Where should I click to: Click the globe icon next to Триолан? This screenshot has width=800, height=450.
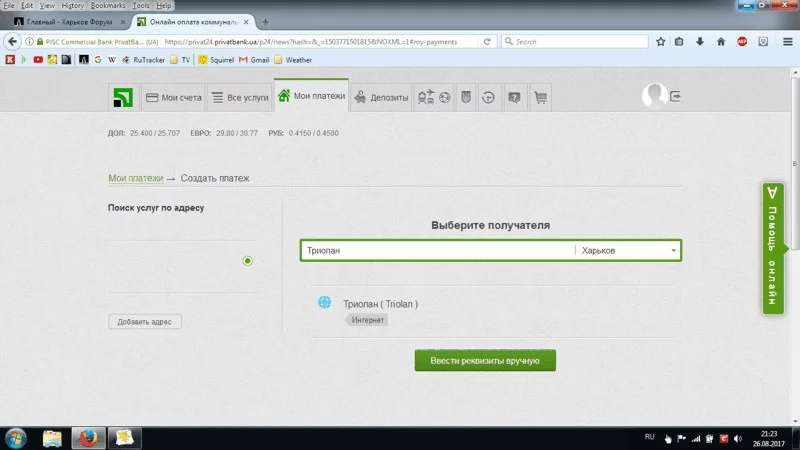(x=324, y=302)
